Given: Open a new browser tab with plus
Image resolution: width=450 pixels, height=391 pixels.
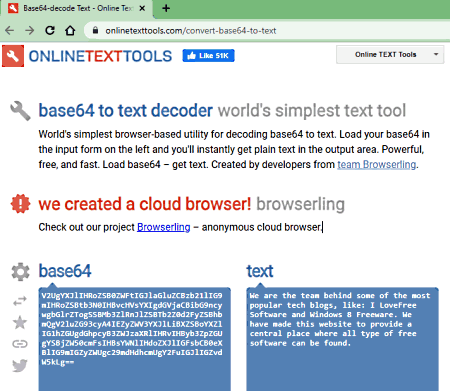Looking at the screenshot, I should pyautogui.click(x=166, y=8).
